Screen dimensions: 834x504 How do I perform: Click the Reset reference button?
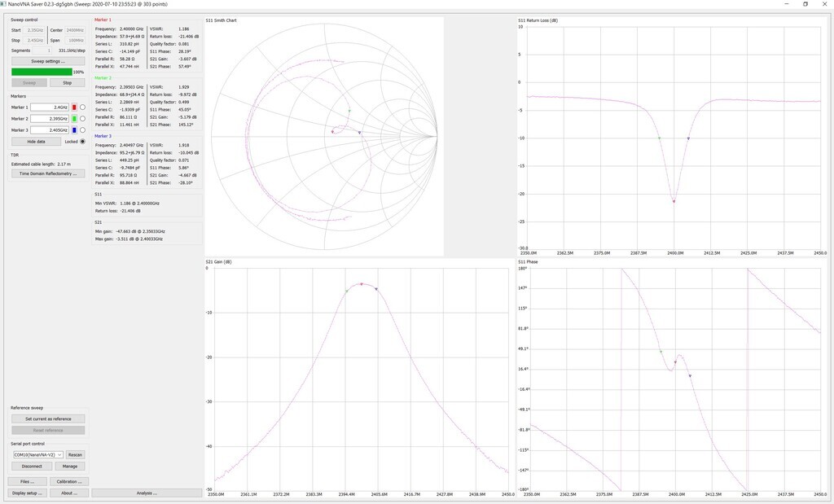coord(48,431)
